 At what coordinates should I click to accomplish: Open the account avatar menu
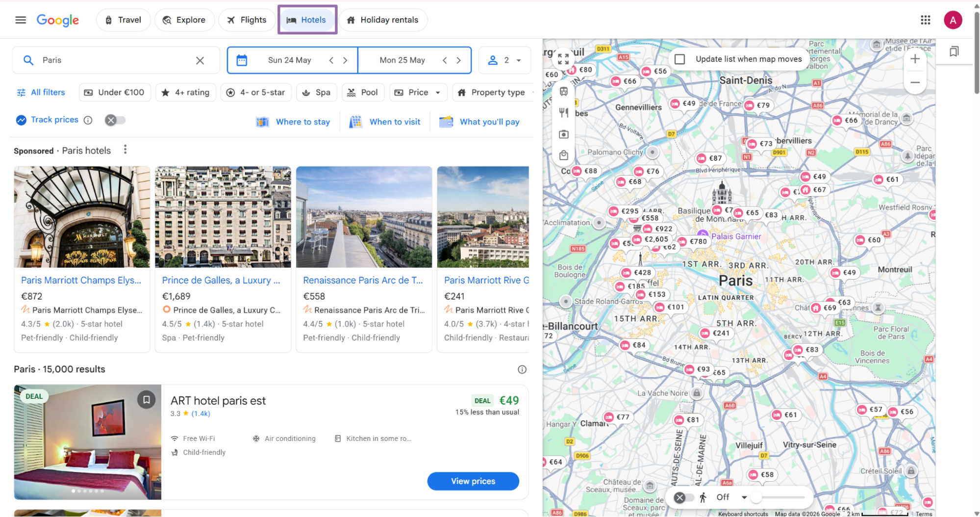pyautogui.click(x=953, y=20)
